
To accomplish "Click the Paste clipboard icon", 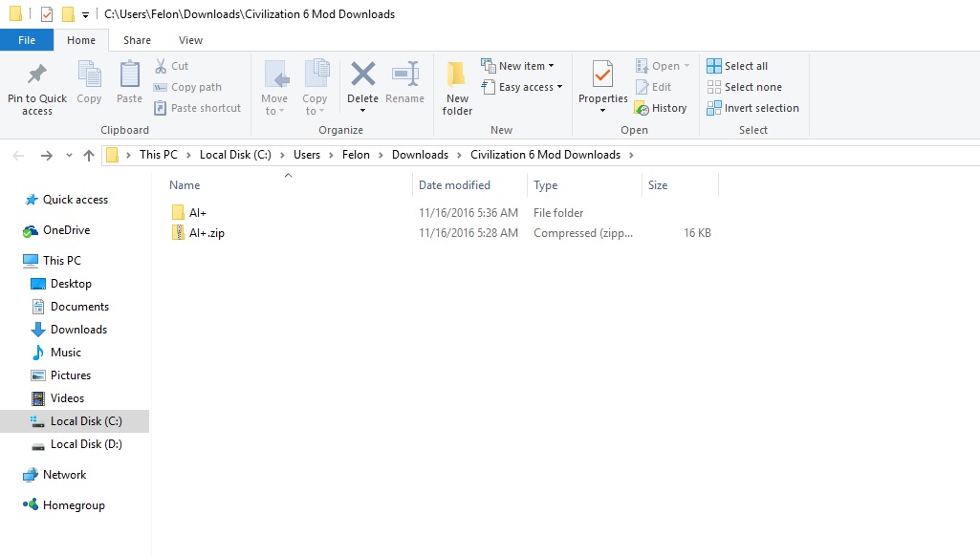I will pos(129,75).
